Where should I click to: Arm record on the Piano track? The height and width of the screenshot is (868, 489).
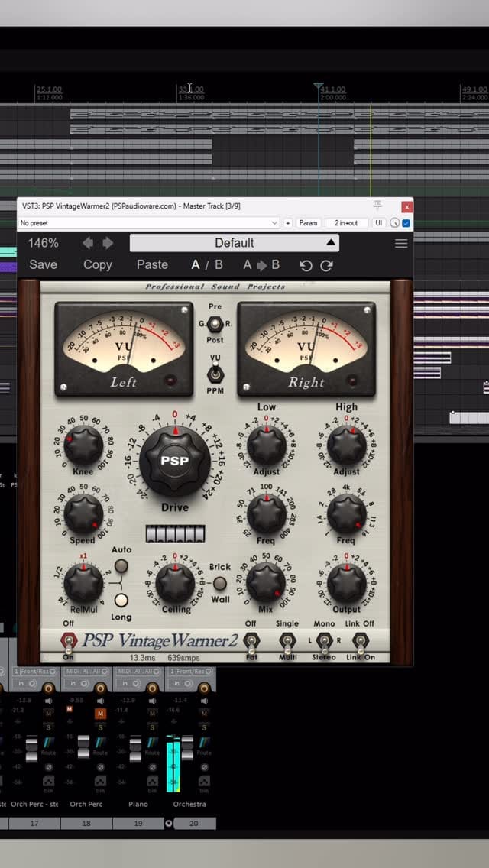tap(152, 688)
